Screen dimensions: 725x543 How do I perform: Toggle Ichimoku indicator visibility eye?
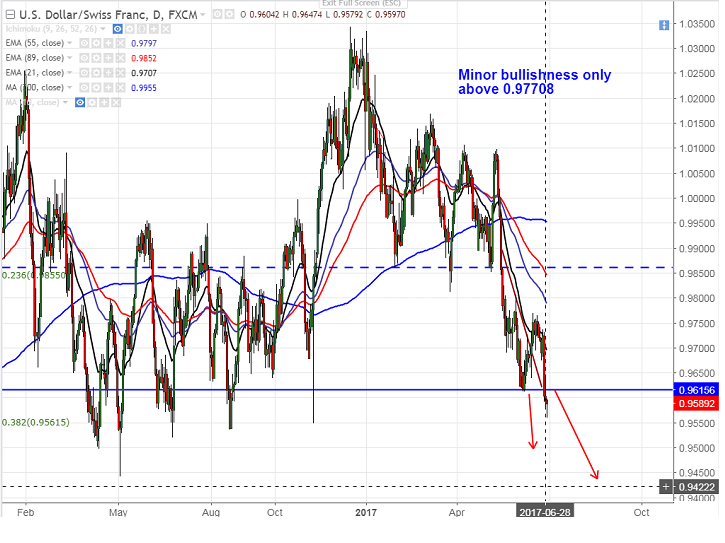tap(117, 29)
